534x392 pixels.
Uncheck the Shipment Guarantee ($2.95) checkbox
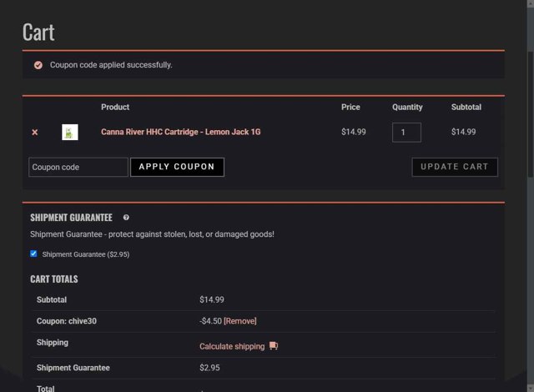point(33,254)
